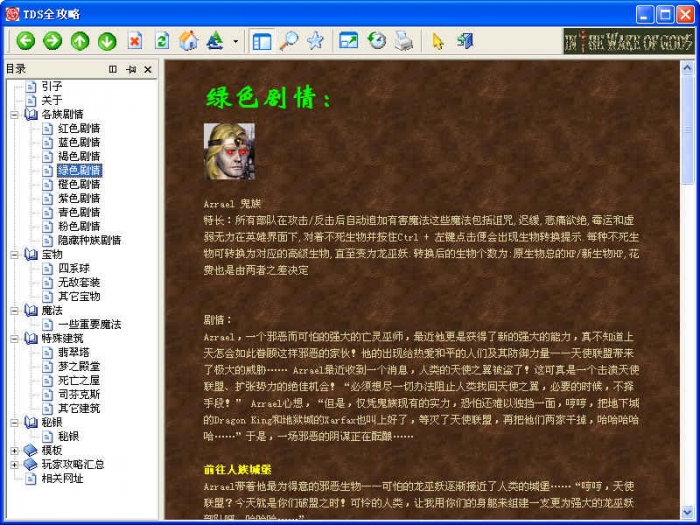The image size is (700, 525).
Task: Collapse the 特殊建筑 tree node
Action: (x=14, y=339)
